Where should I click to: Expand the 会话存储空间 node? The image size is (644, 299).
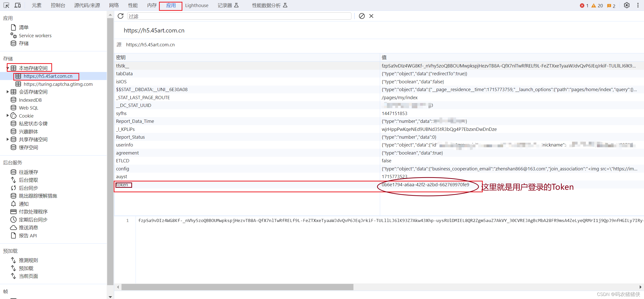click(x=8, y=92)
